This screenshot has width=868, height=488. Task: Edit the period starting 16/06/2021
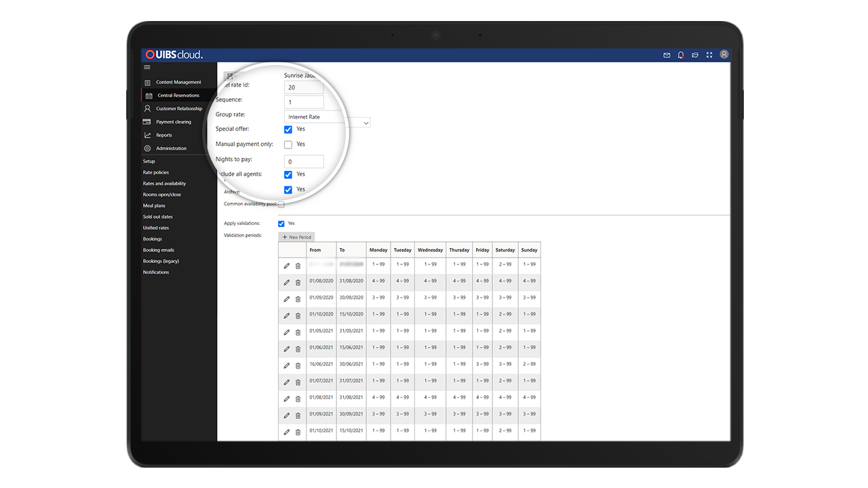(x=287, y=365)
